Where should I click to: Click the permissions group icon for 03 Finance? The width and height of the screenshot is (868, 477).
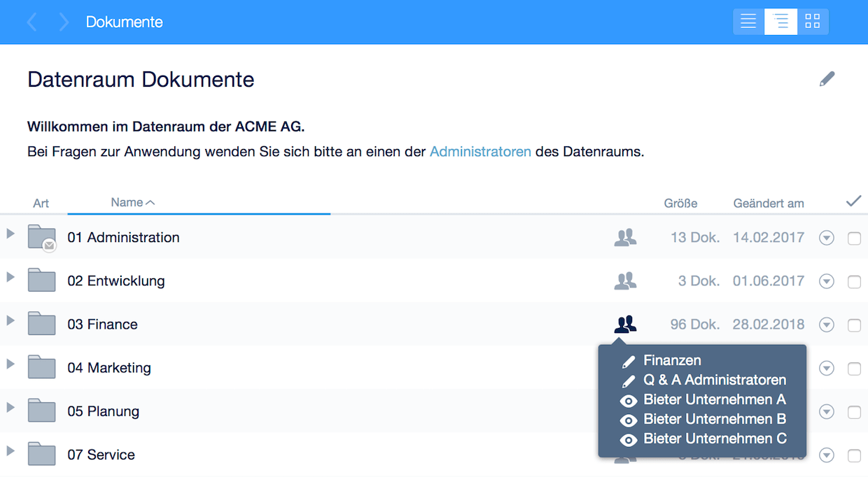coord(625,325)
